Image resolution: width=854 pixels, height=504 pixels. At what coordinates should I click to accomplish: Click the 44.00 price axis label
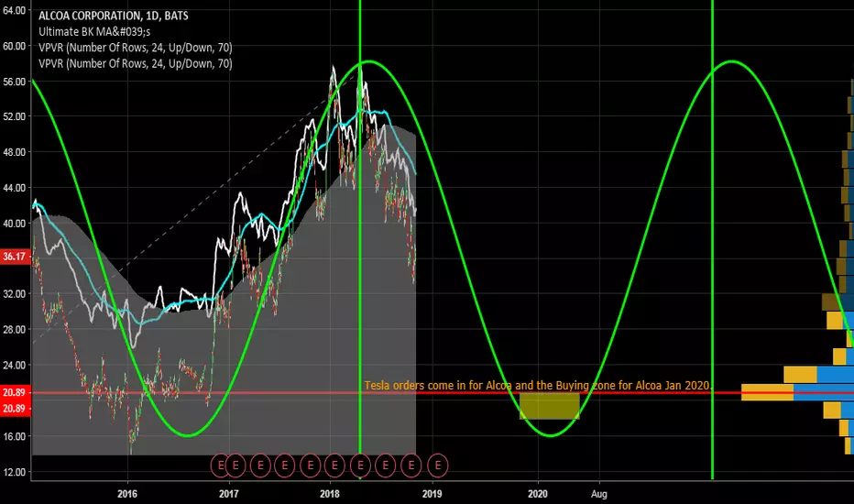(x=14, y=188)
